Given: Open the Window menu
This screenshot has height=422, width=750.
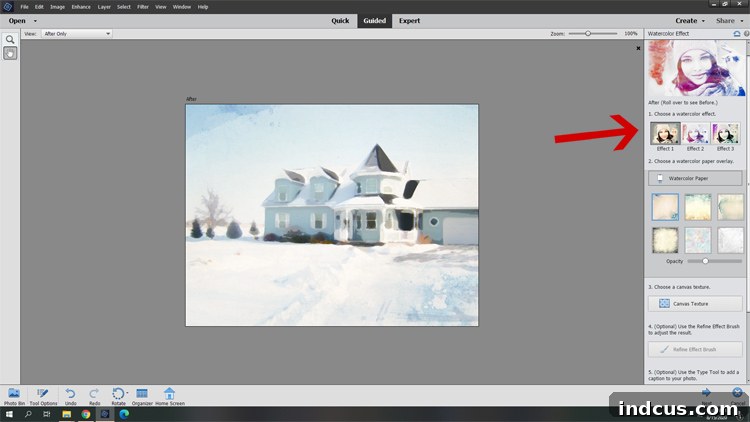Looking at the screenshot, I should tap(181, 7).
